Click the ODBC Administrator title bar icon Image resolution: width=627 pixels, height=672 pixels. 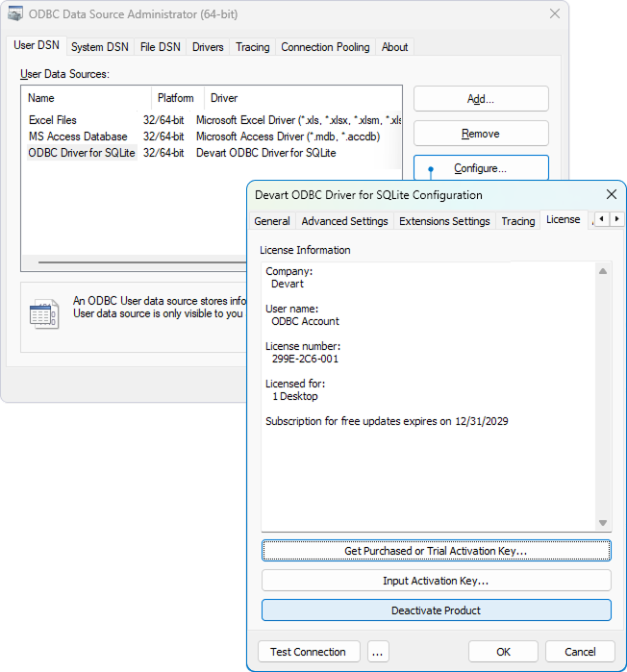click(15, 14)
